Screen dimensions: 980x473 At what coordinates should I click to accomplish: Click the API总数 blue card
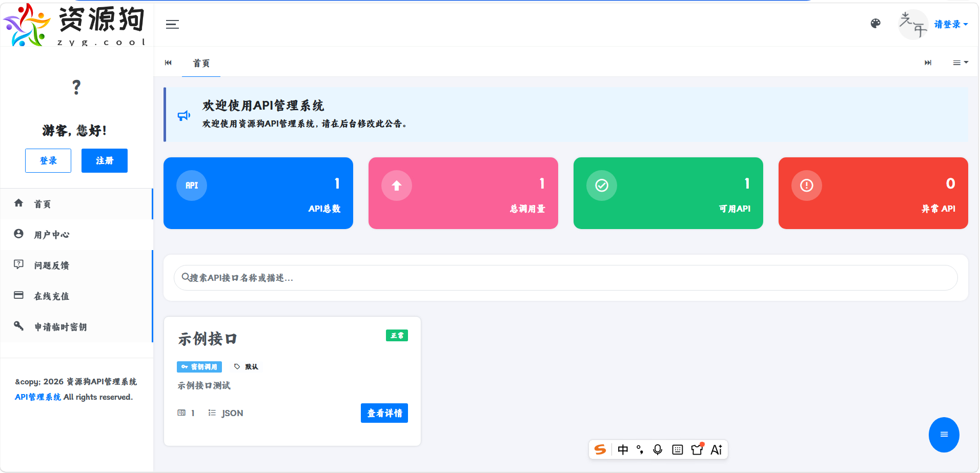(x=258, y=193)
